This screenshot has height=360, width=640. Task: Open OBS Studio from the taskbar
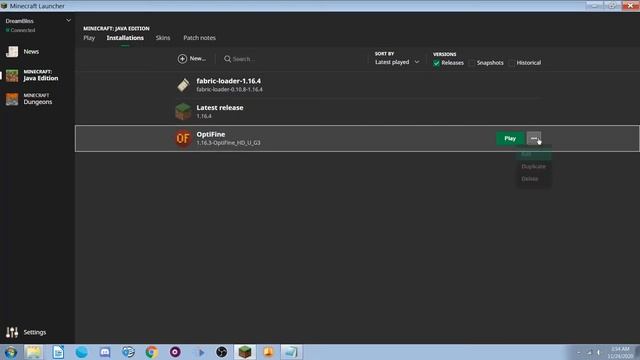point(221,352)
